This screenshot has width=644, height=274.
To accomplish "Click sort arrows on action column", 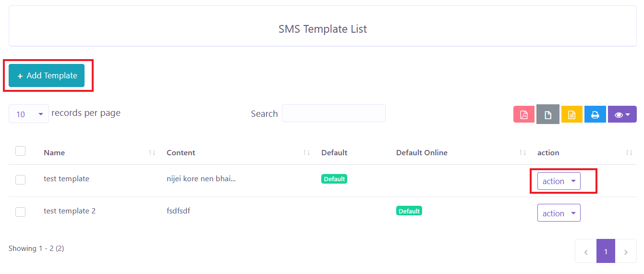I will 629,153.
